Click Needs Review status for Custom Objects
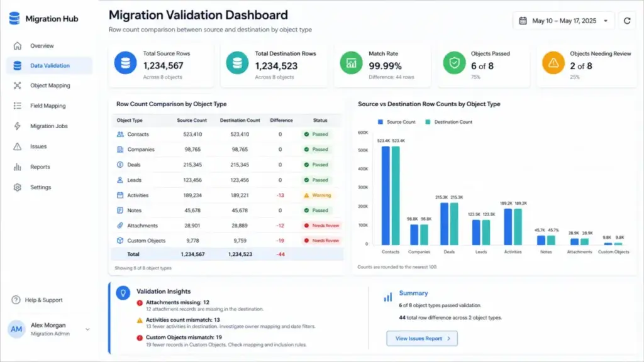Screen dimensions: 644x362 pyautogui.click(x=321, y=241)
